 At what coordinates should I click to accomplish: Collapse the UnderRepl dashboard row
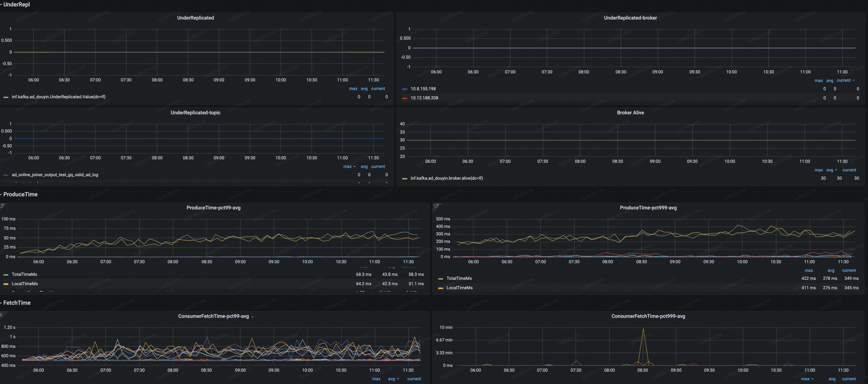point(16,4)
